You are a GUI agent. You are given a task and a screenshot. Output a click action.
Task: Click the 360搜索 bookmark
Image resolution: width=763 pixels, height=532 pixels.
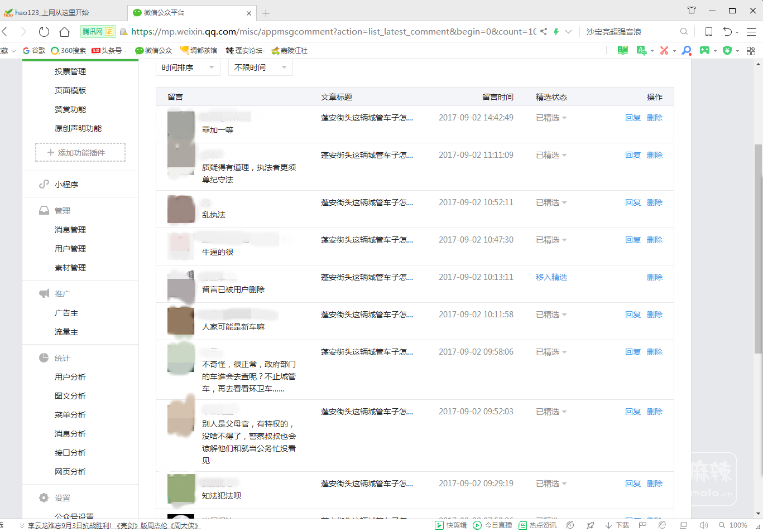click(x=69, y=50)
